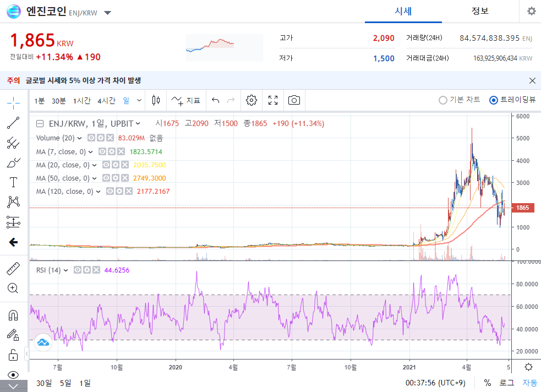Viewport: 541px width, 392px height.
Task: Expand the MA (20, close, 0) chevron
Action: [94, 165]
